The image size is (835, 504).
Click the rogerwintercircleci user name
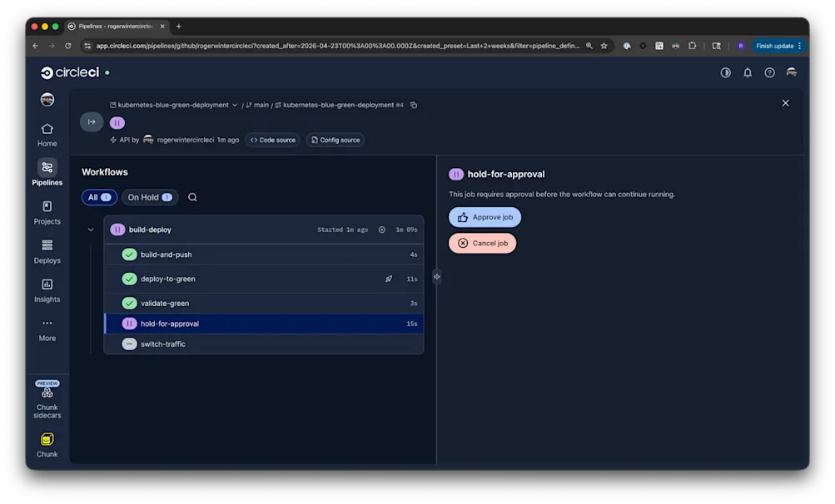pyautogui.click(x=186, y=140)
